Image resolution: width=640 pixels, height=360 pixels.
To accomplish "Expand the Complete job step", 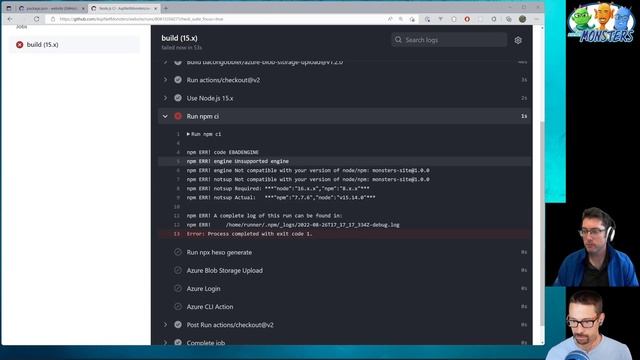I will coord(165,342).
